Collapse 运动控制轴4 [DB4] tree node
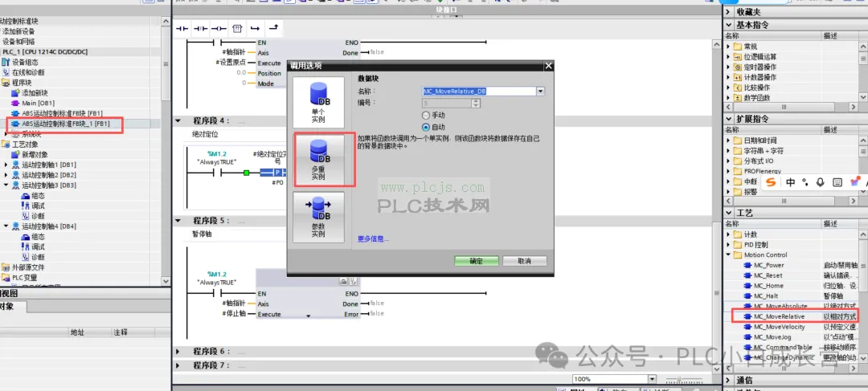This screenshot has width=868, height=391. (6, 226)
